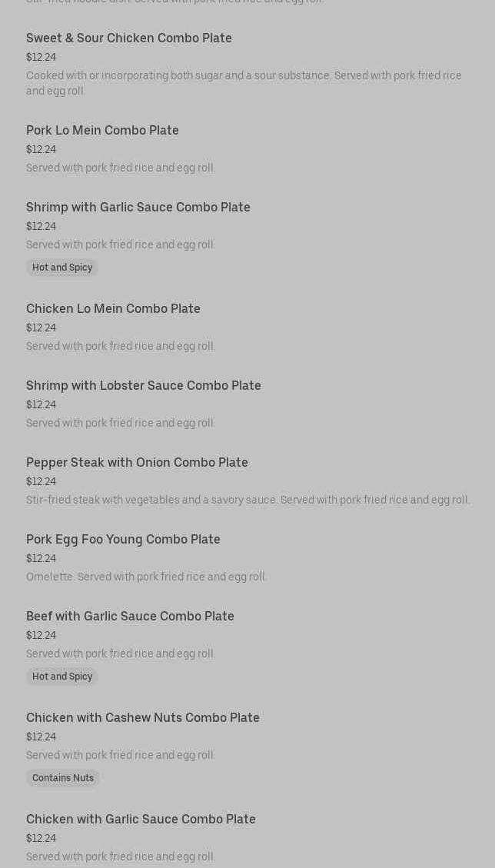Click Hot and Spicy tag under Beef Garlic
This screenshot has width=495, height=868.
click(62, 677)
